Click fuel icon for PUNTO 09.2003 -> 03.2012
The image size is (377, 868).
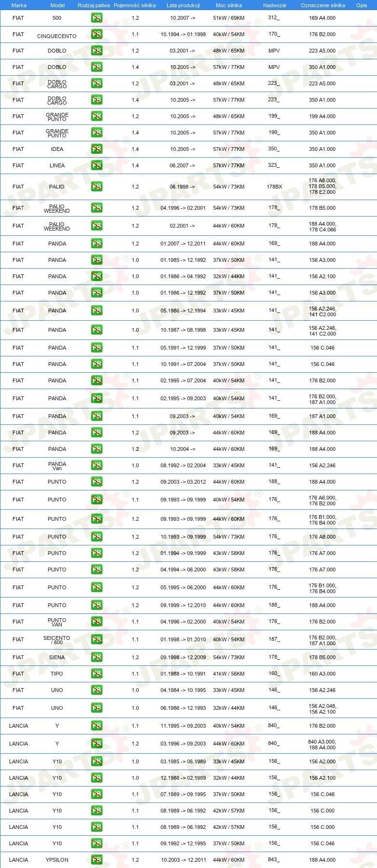97,482
